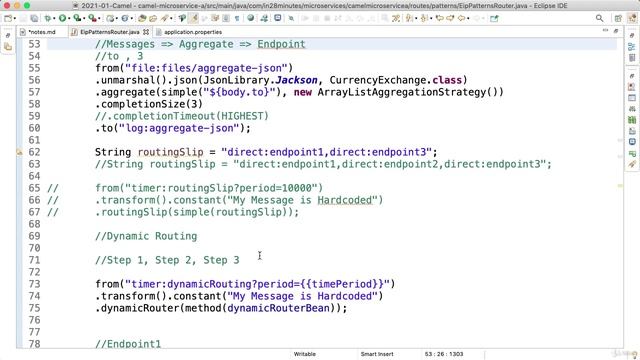The width and height of the screenshot is (640, 360).
Task: Run the application with the green Run icon
Action: (x=62, y=18)
